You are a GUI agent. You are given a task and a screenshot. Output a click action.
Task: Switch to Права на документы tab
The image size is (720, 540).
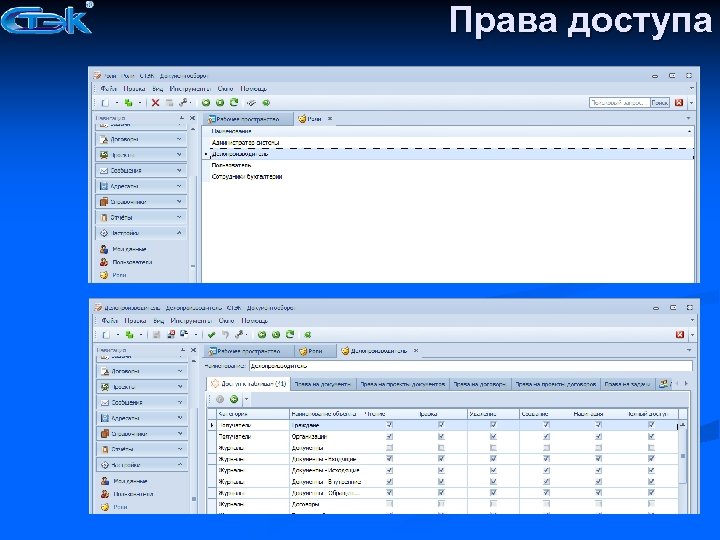(x=322, y=384)
